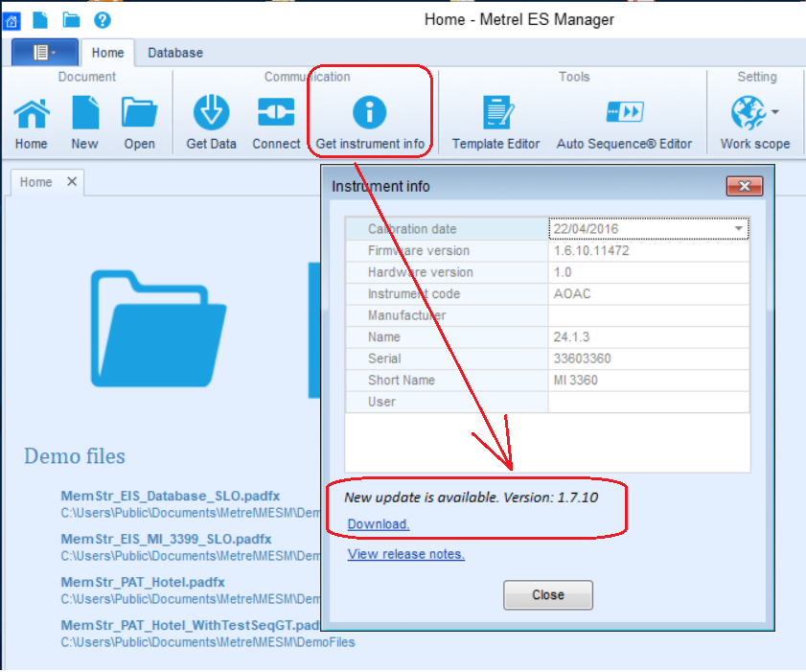Close the Home document tab
Viewport: 806px width, 672px height.
click(x=71, y=181)
